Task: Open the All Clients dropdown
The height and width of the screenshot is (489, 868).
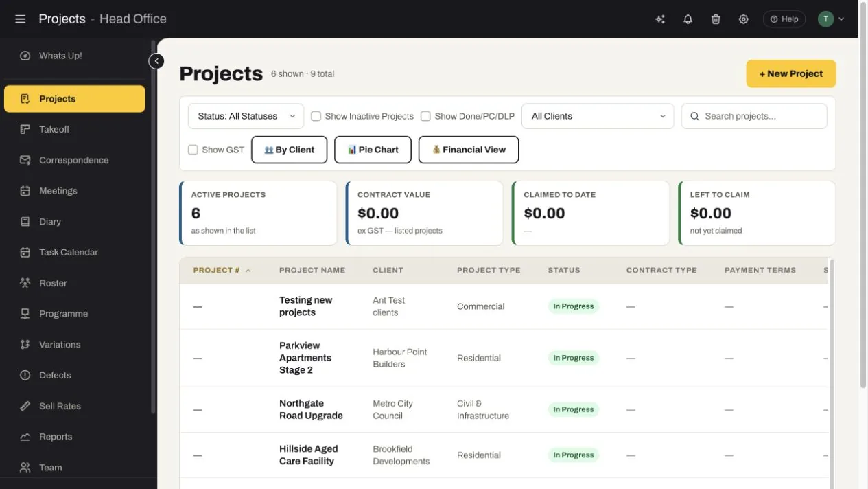Action: (598, 116)
